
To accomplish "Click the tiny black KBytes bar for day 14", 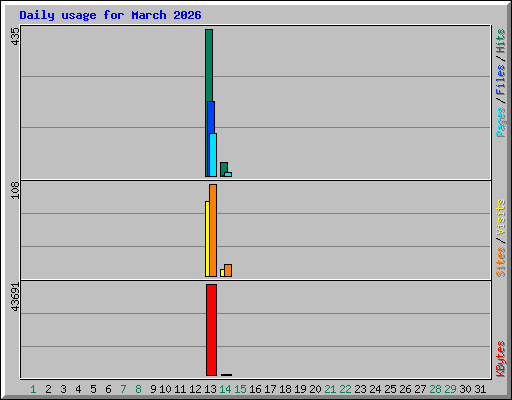I will pyautogui.click(x=226, y=375).
